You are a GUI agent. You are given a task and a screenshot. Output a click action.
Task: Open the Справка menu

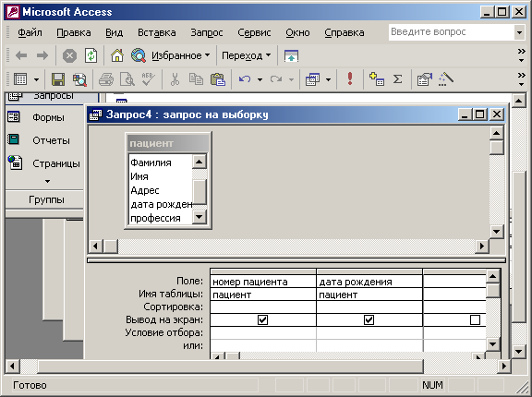point(344,32)
